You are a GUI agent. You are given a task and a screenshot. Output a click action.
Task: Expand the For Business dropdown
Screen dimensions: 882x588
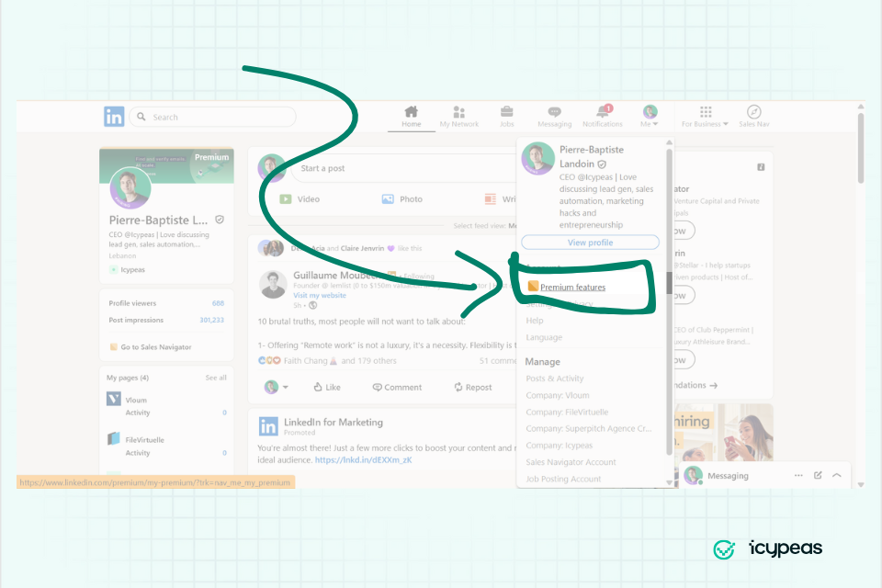(x=705, y=116)
